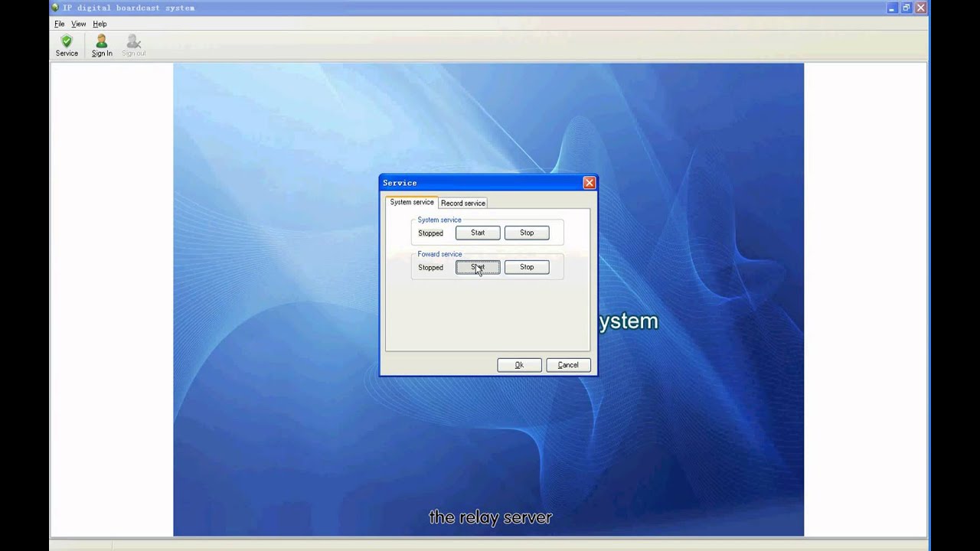Screen dimensions: 980x551
Task: Restore down the main window
Action: coord(906,8)
